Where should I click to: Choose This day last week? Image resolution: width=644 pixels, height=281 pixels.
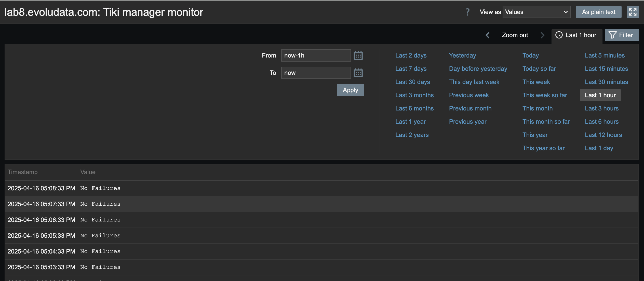474,82
